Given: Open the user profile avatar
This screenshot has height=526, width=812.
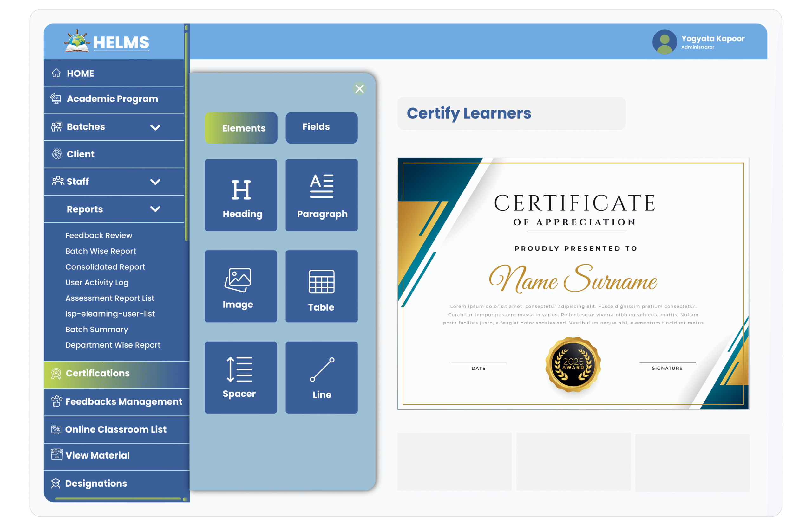Looking at the screenshot, I should click(x=664, y=42).
